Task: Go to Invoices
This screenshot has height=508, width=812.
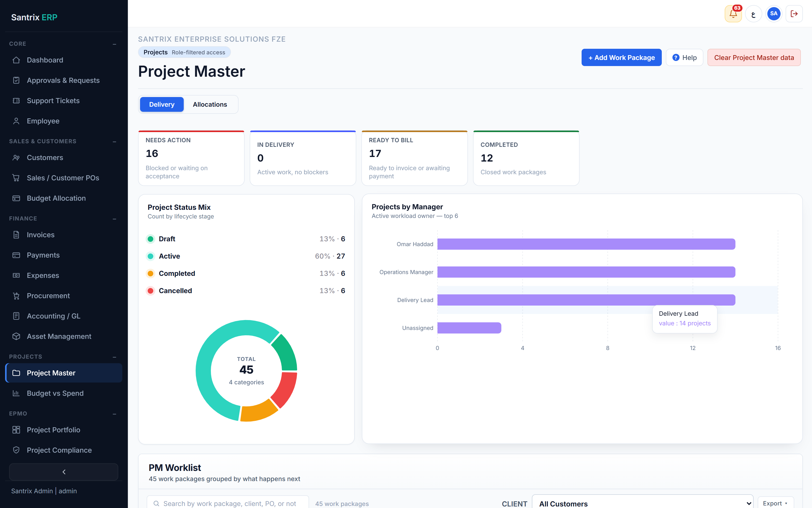Action: (64, 235)
